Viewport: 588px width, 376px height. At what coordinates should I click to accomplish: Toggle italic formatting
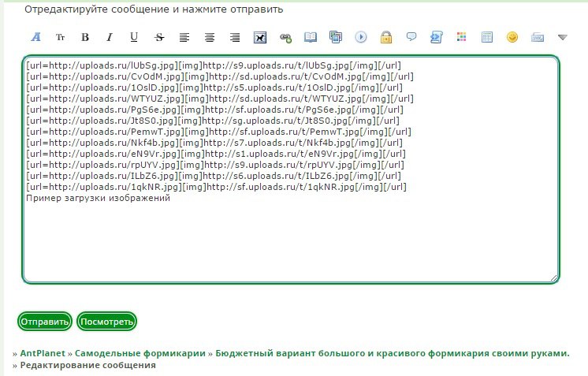coord(110,37)
